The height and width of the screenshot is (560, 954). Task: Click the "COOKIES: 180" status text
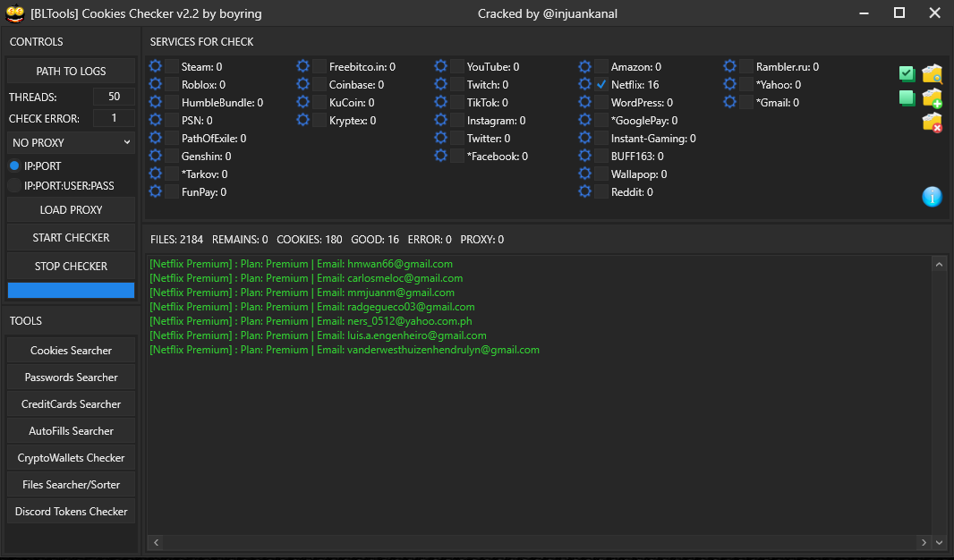309,240
